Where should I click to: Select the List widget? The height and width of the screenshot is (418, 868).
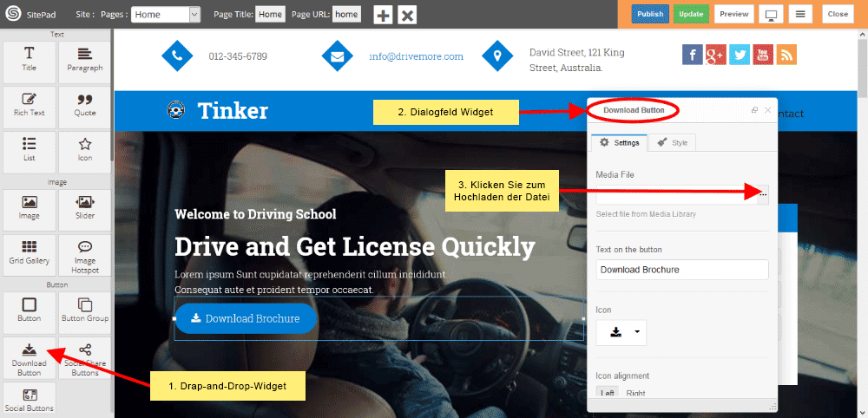coord(29,152)
